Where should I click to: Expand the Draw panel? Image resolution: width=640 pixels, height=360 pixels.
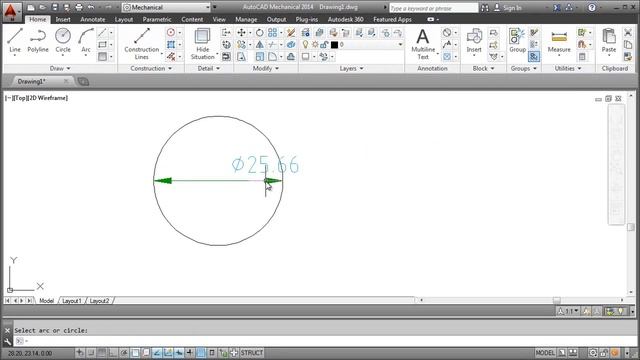click(60, 69)
